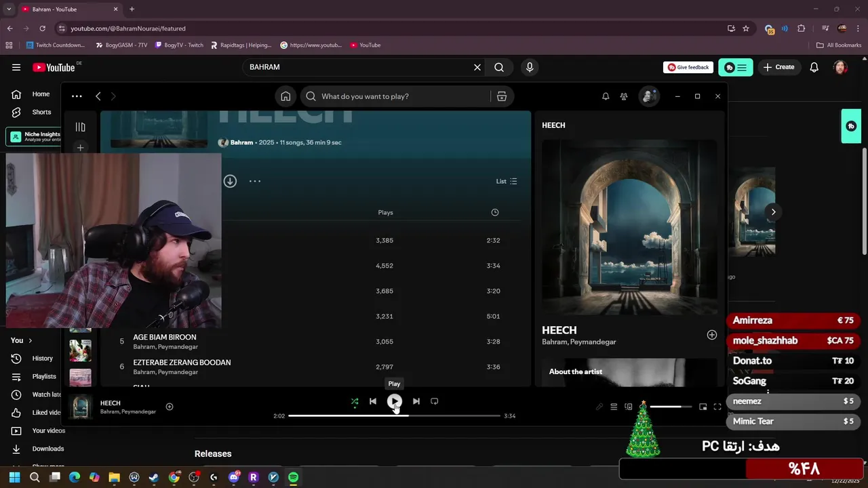Open HEECH cover art in Now Playing panel
The width and height of the screenshot is (868, 488).
pyautogui.click(x=629, y=227)
